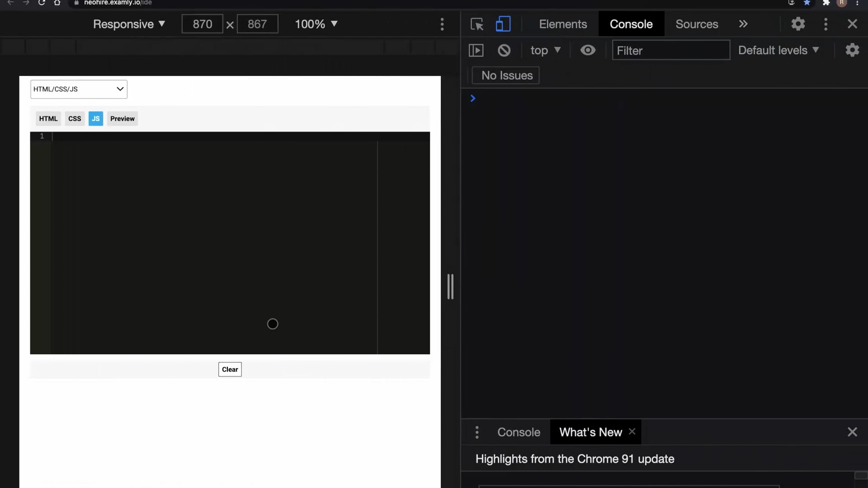Switch to the Sources tab
Viewport: 868px width, 488px height.
(697, 23)
